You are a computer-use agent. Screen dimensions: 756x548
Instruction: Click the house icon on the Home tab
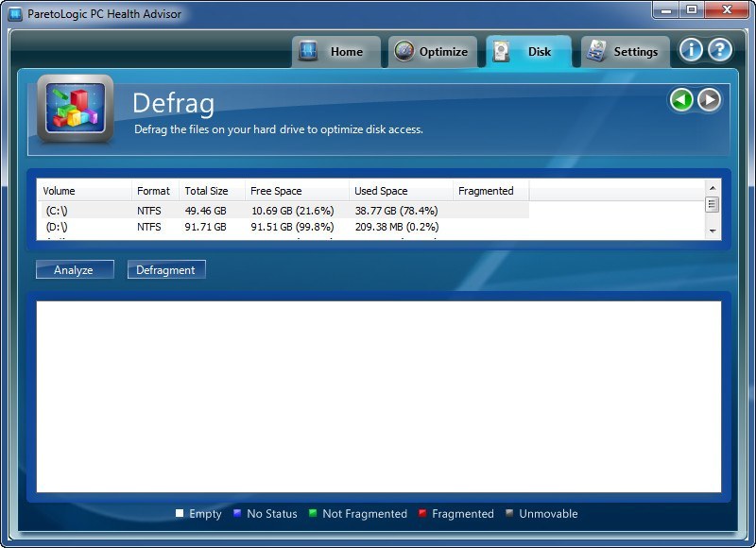click(x=312, y=52)
